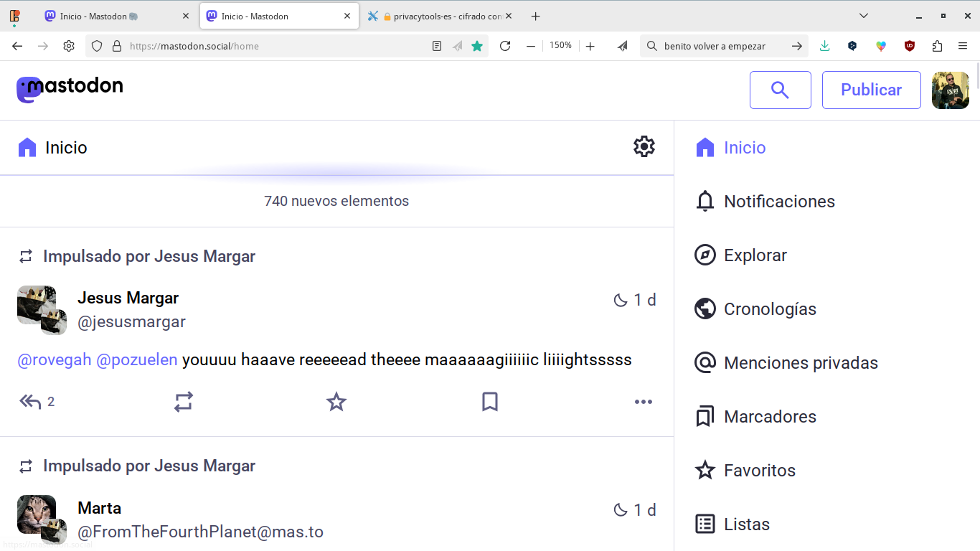Open the downloads panel
The height and width of the screenshot is (551, 980).
pyautogui.click(x=824, y=46)
